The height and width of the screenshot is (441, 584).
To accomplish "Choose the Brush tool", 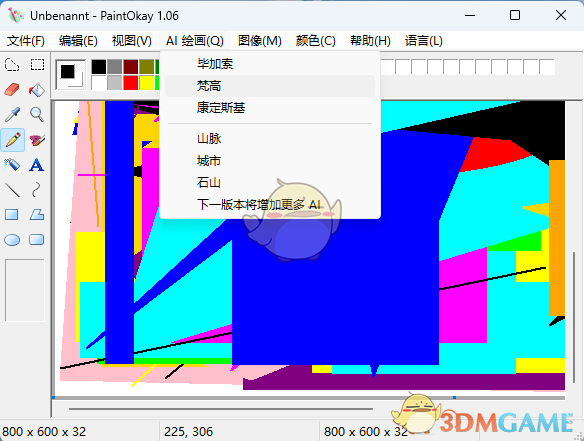I will [x=37, y=140].
